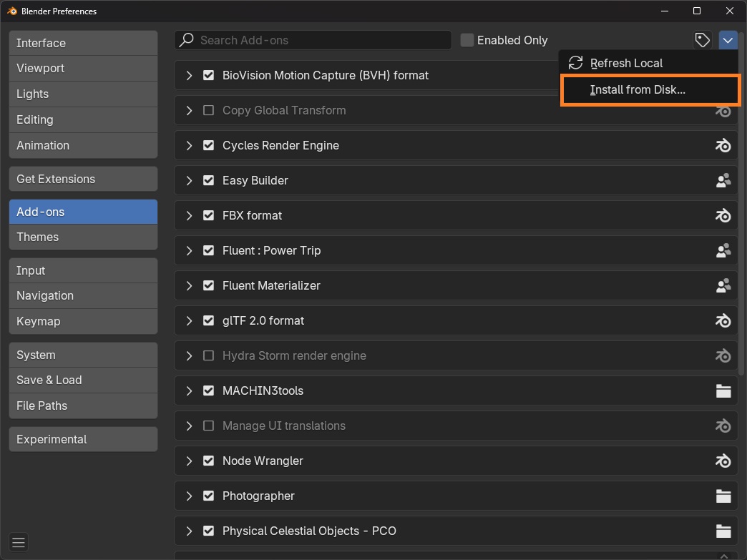Uncheck the Node Wrangler add-on
Image resolution: width=747 pixels, height=560 pixels.
[208, 461]
